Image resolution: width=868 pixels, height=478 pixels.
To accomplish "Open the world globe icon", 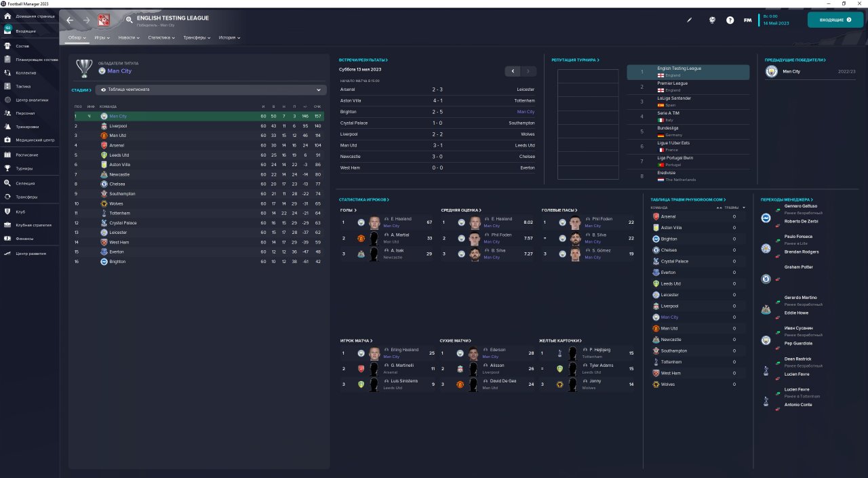I will (x=712, y=20).
